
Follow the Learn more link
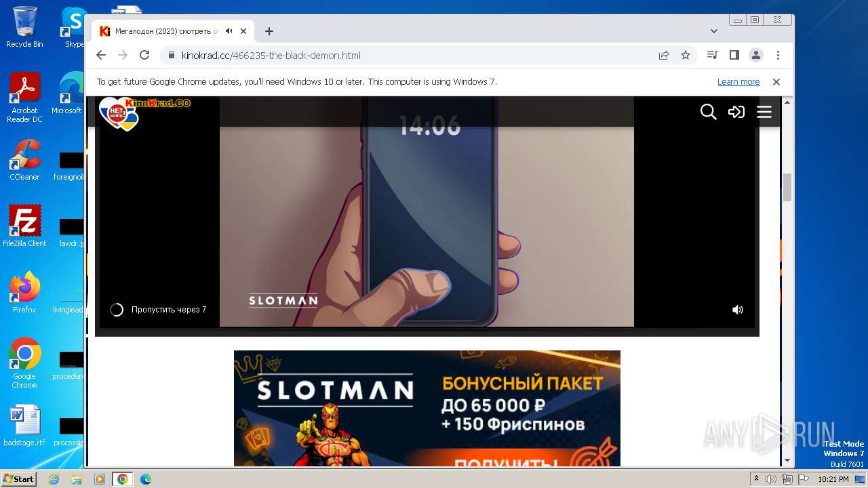point(738,82)
